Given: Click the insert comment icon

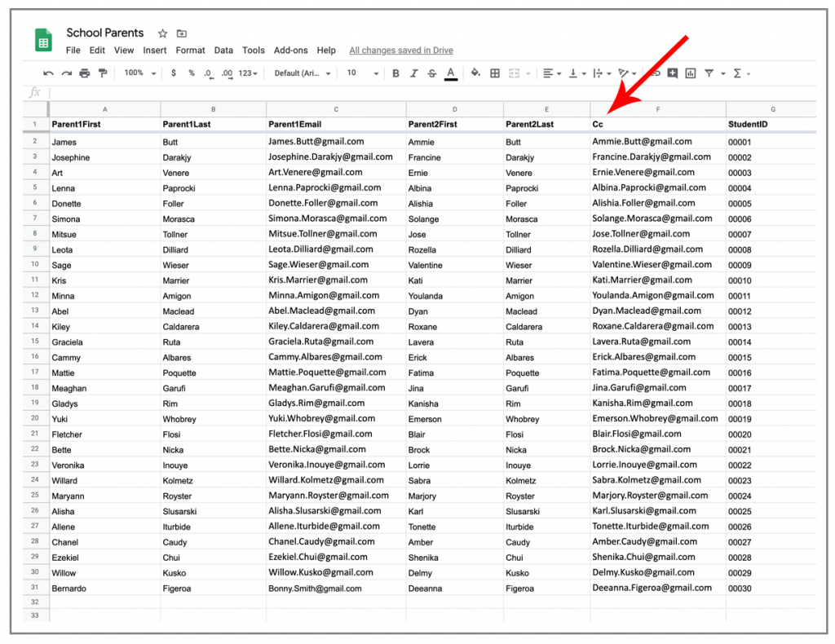Looking at the screenshot, I should pos(673,73).
